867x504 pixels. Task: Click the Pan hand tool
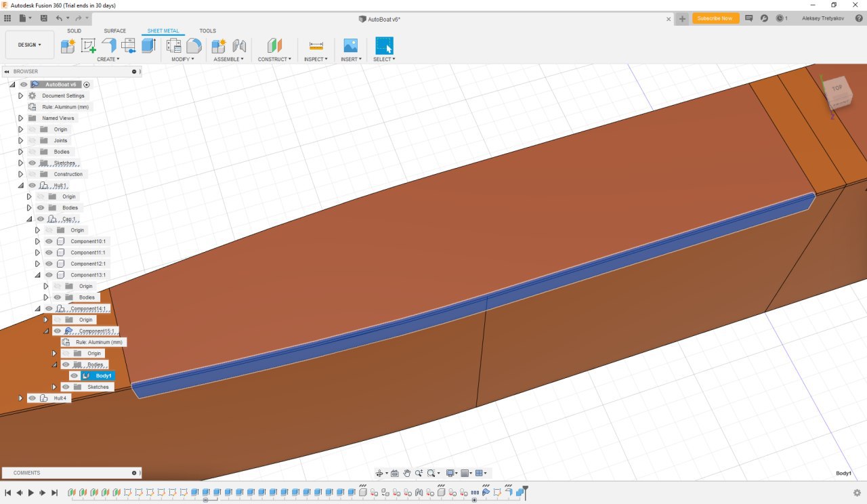[x=407, y=473]
